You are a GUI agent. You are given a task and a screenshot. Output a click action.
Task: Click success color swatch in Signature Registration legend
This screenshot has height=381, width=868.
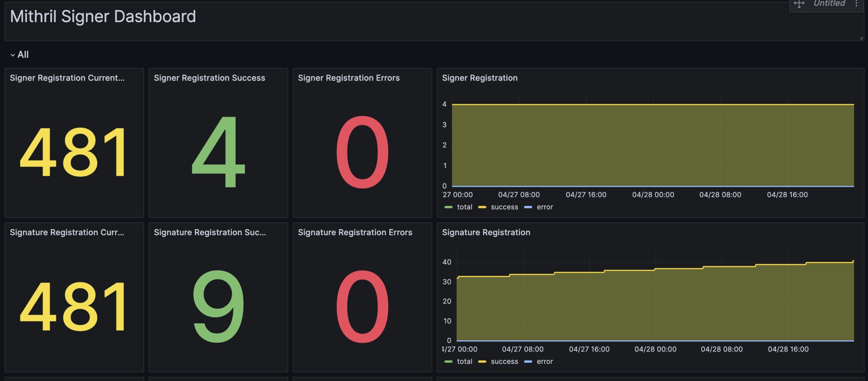tap(482, 362)
